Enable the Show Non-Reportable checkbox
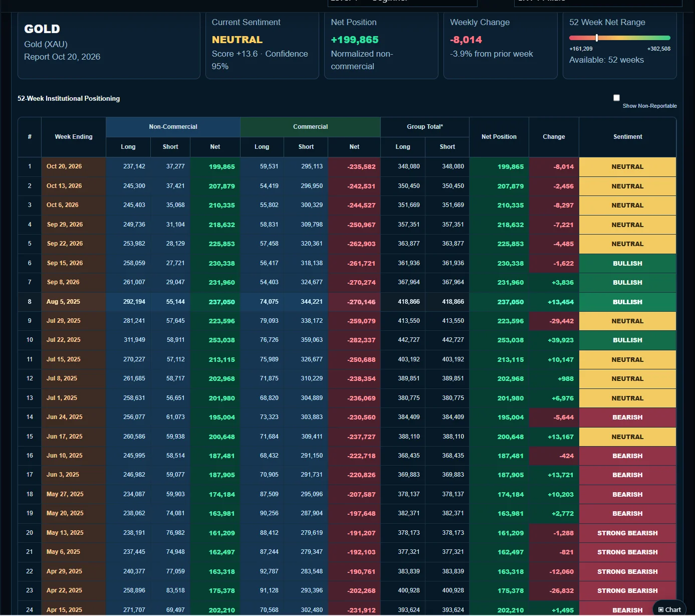 click(x=616, y=98)
